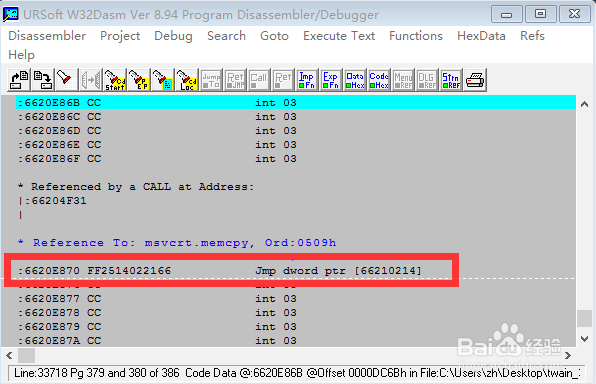Screen dimensions: 596x384
Task: Click the Call toolbar button
Action: 259,80
